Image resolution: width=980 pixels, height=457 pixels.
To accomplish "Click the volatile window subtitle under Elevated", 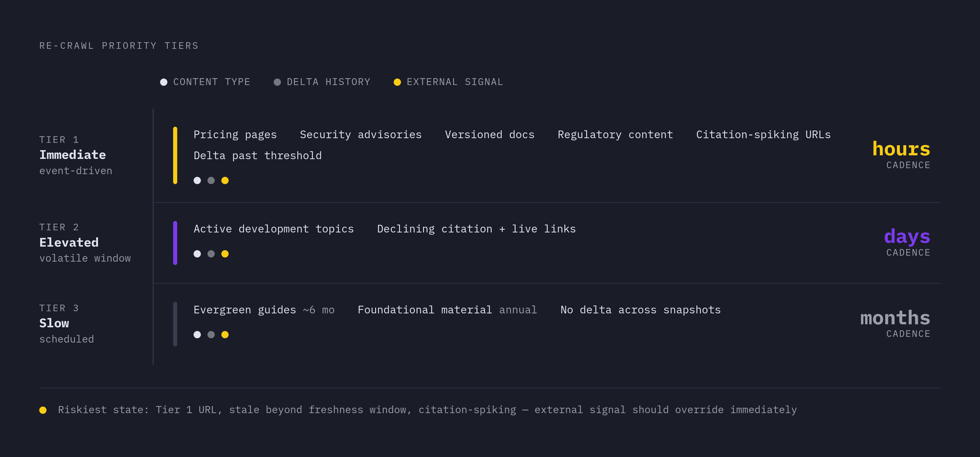I will point(85,259).
